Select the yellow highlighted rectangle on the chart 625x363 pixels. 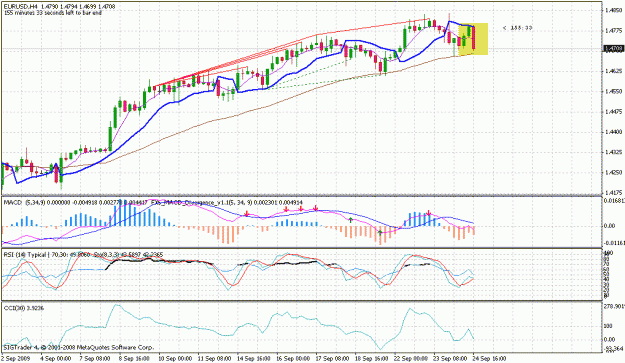coord(473,39)
